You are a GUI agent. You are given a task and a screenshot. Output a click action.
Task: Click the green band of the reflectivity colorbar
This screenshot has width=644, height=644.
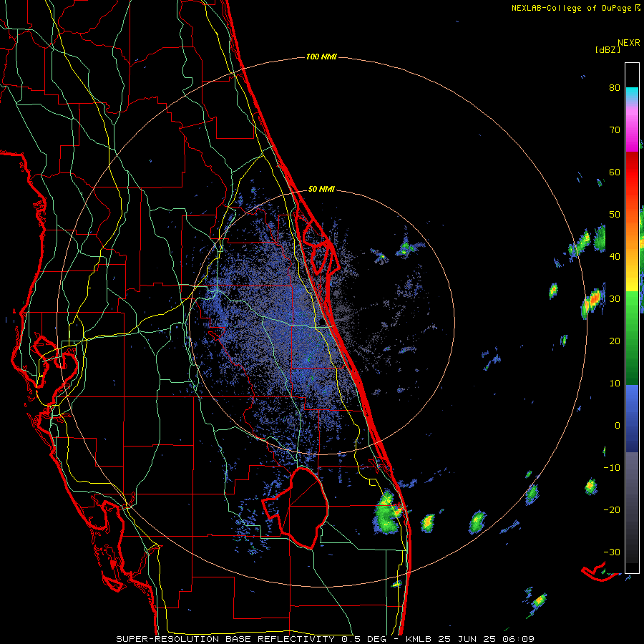pos(632,338)
